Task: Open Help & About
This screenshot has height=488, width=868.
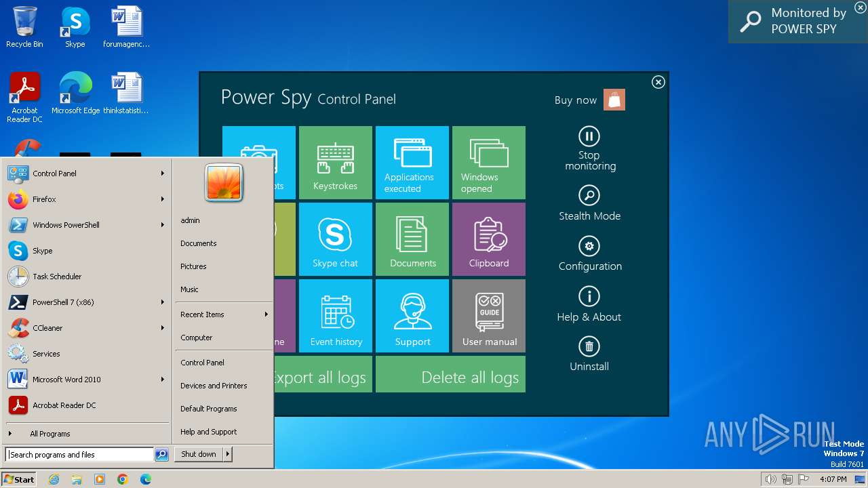Action: point(589,306)
